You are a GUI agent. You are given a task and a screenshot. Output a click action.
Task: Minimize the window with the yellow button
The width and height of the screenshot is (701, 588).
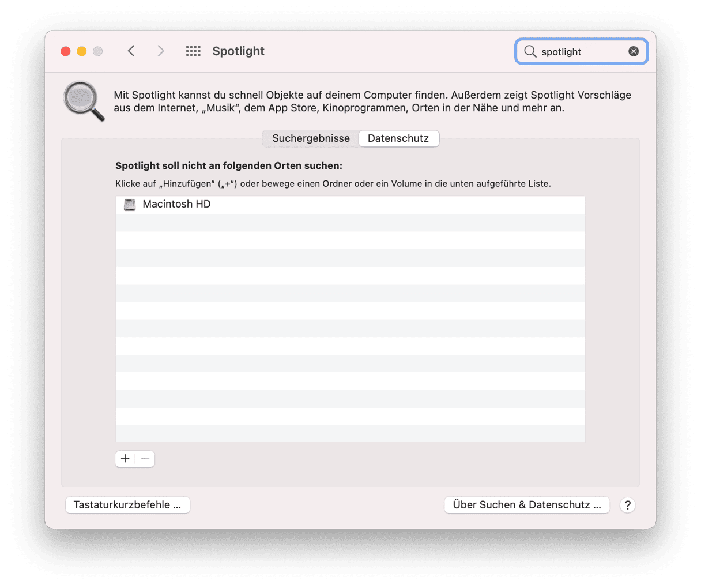(x=82, y=51)
